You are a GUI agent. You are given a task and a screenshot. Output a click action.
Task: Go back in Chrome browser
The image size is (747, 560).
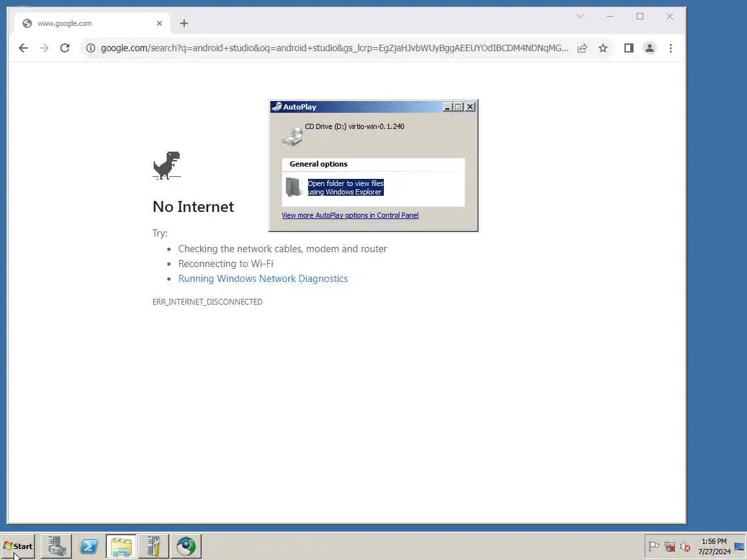pos(23,48)
